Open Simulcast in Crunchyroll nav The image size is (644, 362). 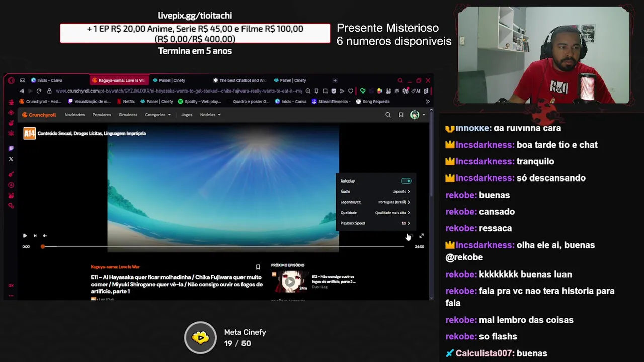[128, 115]
